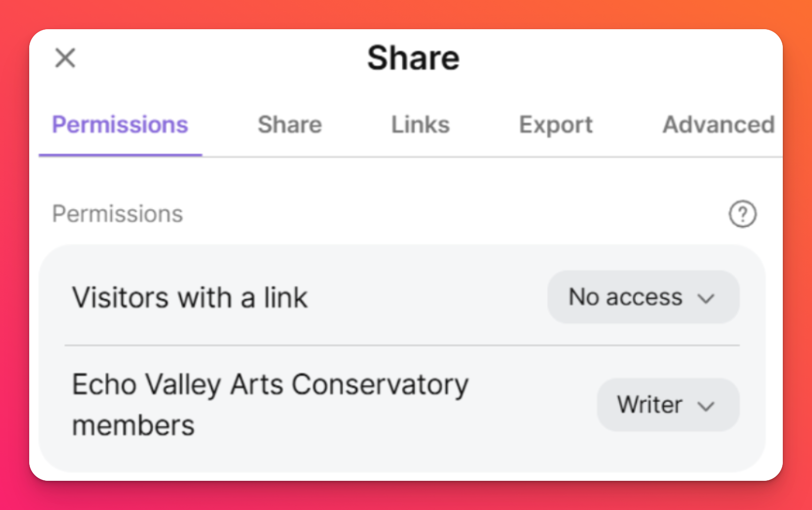The width and height of the screenshot is (812, 510).
Task: Click the chevron beside No access
Action: [706, 298]
